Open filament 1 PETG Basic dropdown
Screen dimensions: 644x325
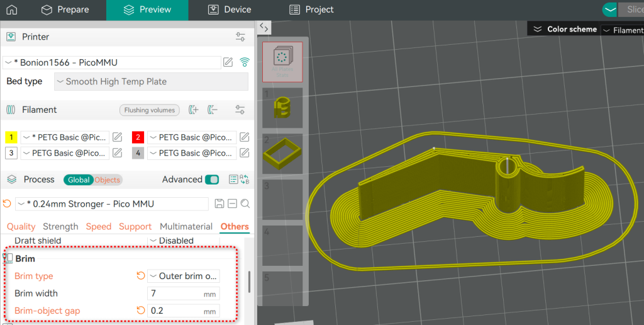pyautogui.click(x=65, y=137)
